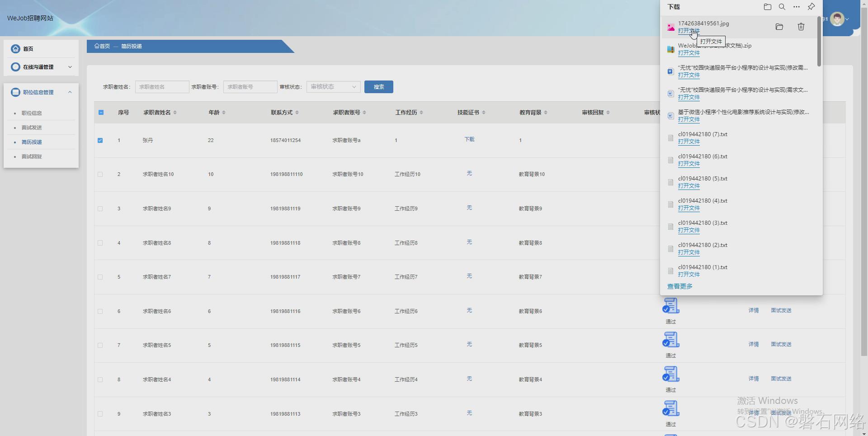Click 教育背景10 cell
This screenshot has height=436, width=868.
[532, 174]
